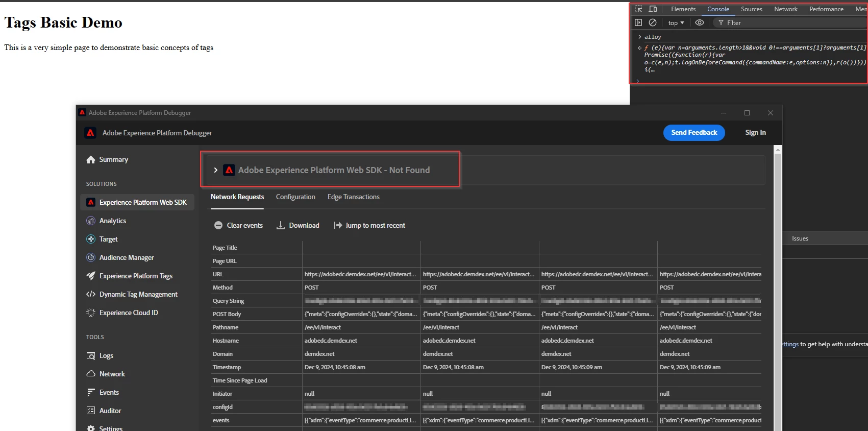Open the Edge Transactions tab
Image resolution: width=868 pixels, height=431 pixels.
(x=353, y=197)
